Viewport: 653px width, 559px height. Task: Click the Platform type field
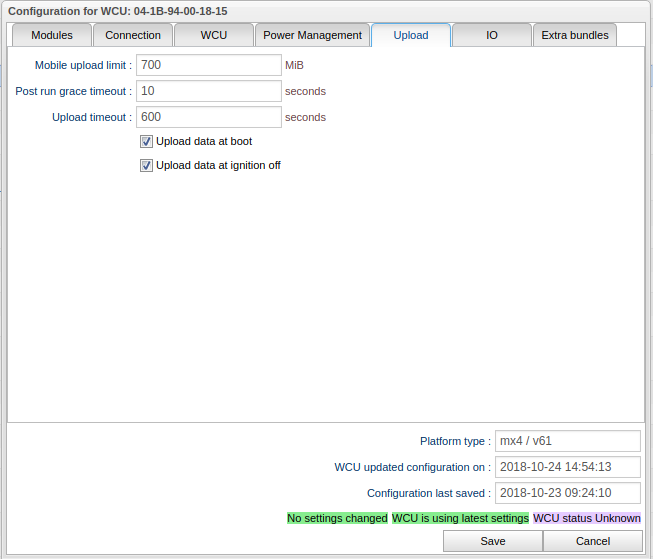pyautogui.click(x=567, y=441)
